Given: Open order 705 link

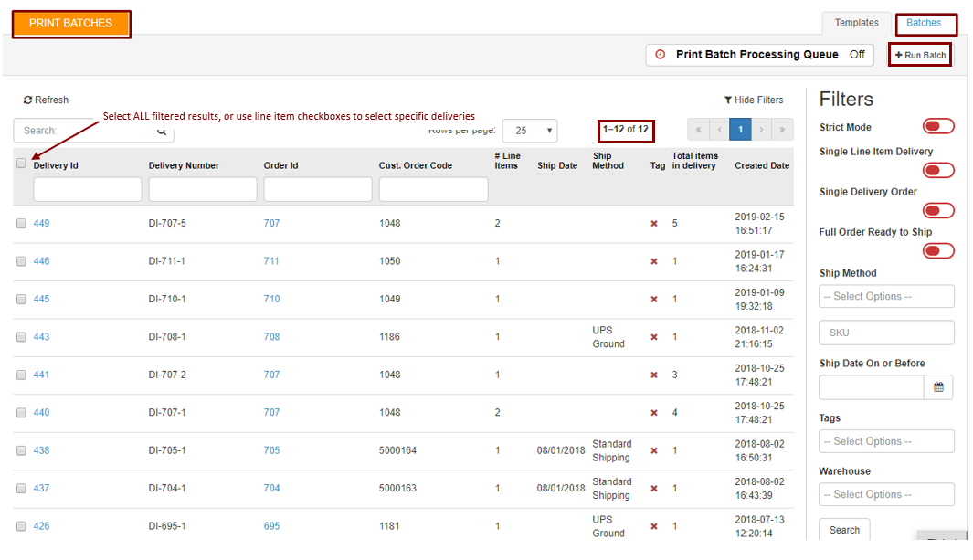Looking at the screenshot, I should (271, 450).
